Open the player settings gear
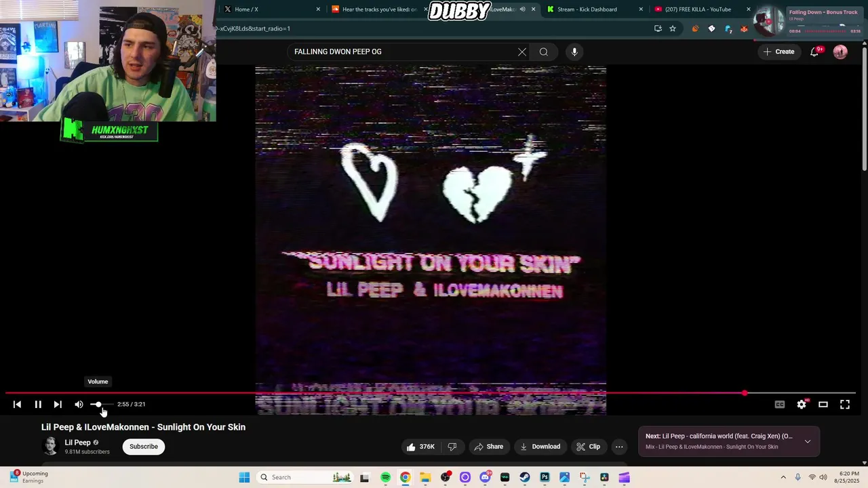Viewport: 868px width, 488px height. (802, 405)
